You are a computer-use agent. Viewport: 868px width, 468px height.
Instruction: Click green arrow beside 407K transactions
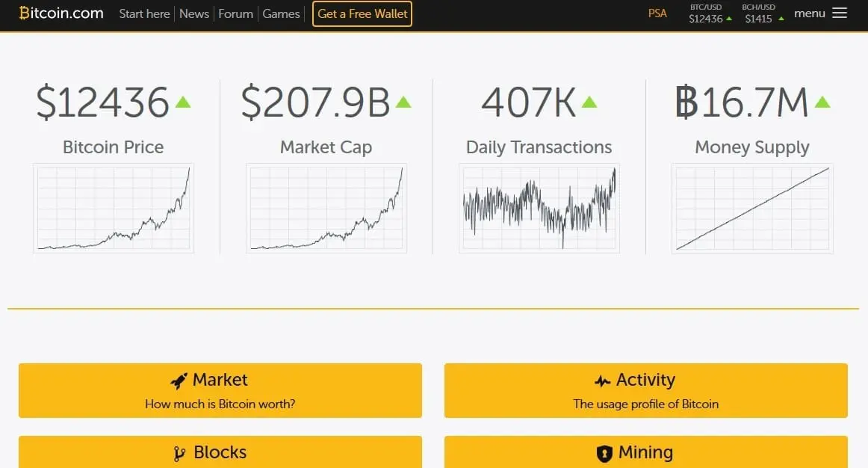[x=589, y=102]
